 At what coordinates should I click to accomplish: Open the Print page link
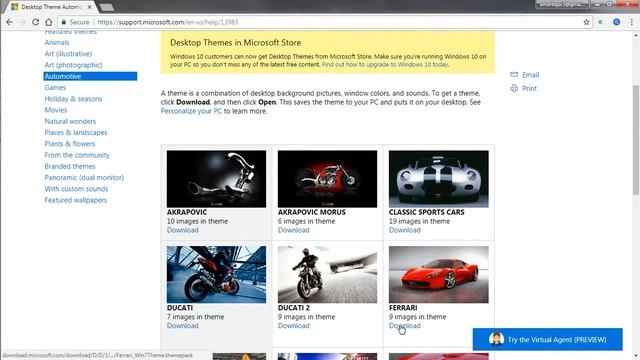tap(529, 88)
